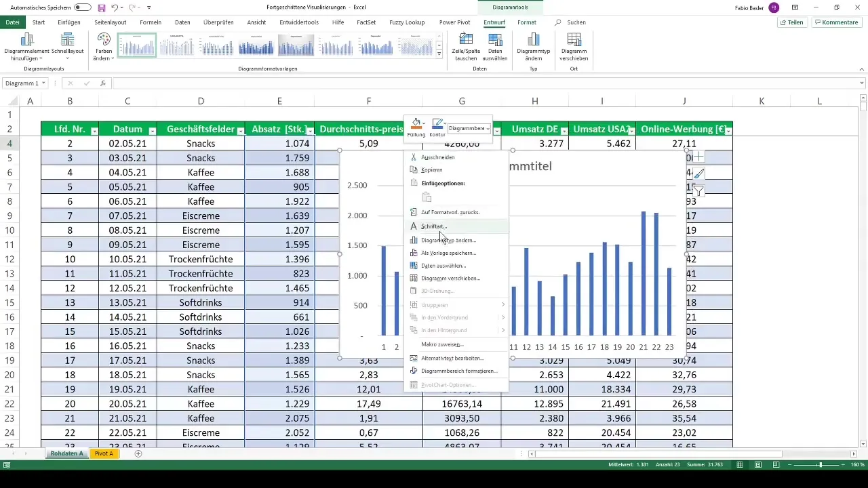This screenshot has height=488, width=868.
Task: Click the Kommentare button
Action: point(837,22)
